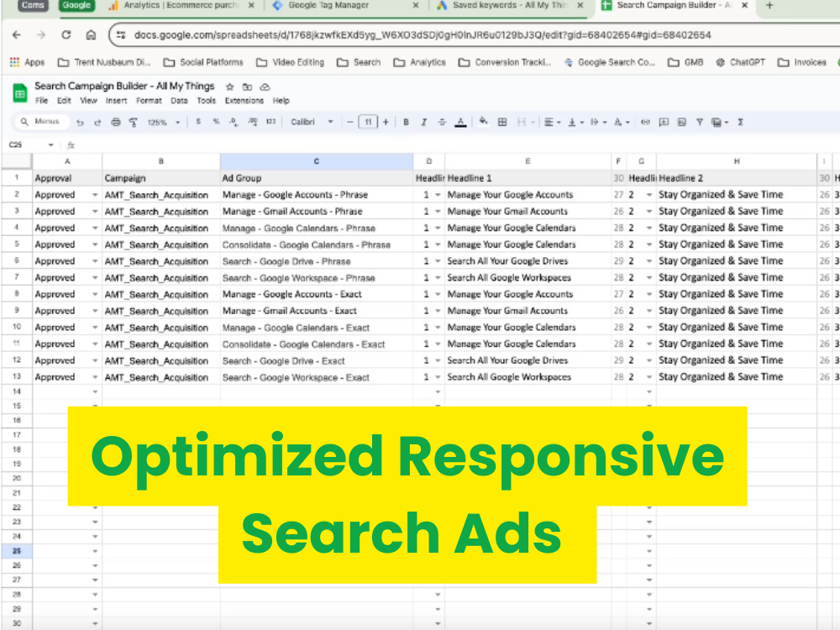This screenshot has height=630, width=840.
Task: Star the Search Campaign Builder document
Action: tap(230, 87)
